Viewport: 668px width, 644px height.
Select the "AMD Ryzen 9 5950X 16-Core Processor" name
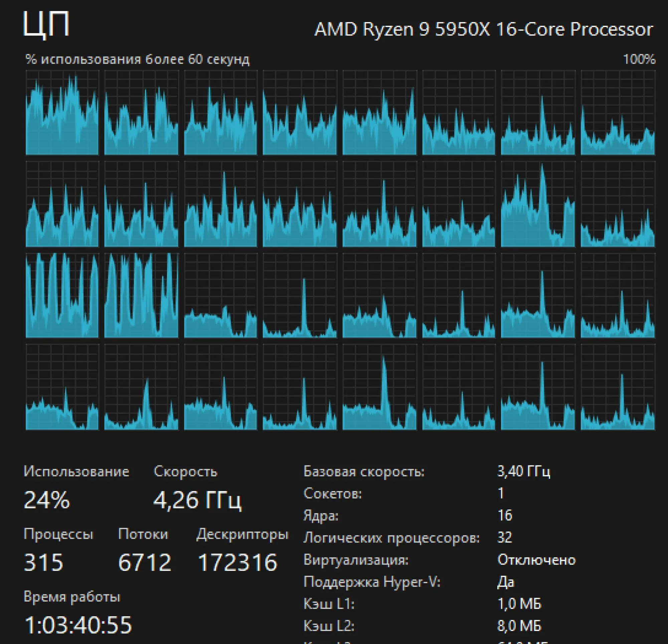coord(484,29)
